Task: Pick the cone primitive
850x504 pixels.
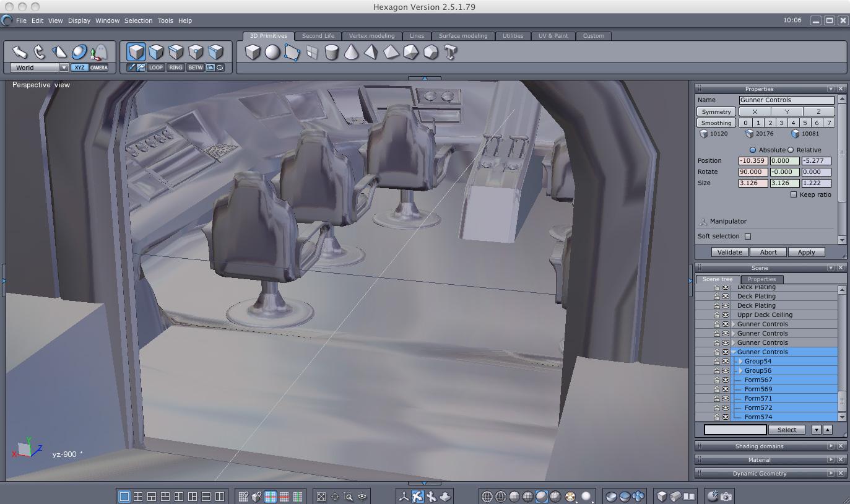Action: 352,53
